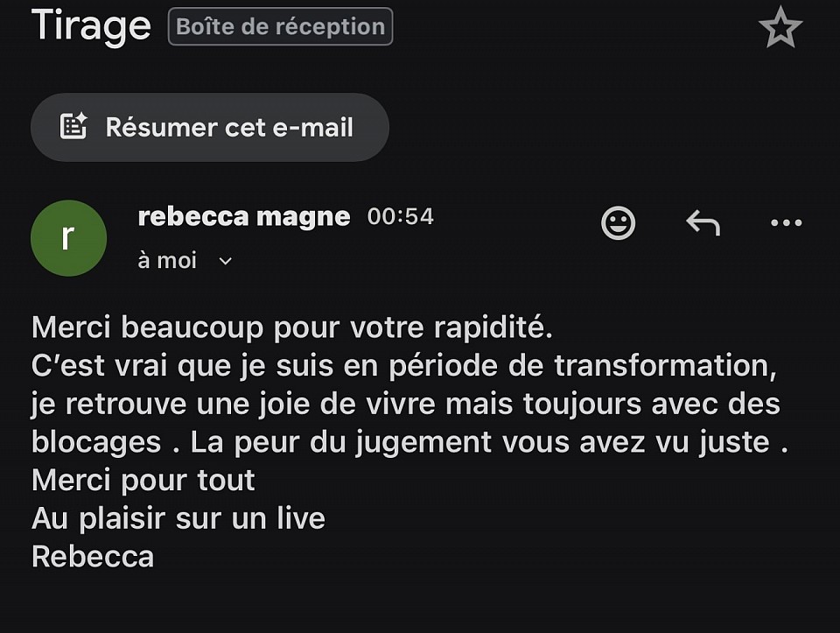The height and width of the screenshot is (633, 840).
Task: Click the 'à moi' recipient text
Action: coord(167,261)
